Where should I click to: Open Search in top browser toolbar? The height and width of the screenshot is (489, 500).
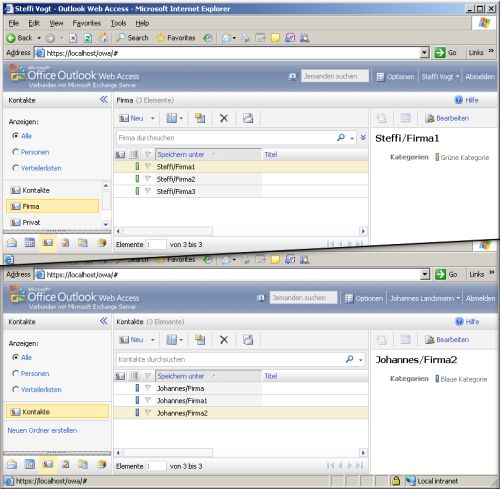[132, 38]
